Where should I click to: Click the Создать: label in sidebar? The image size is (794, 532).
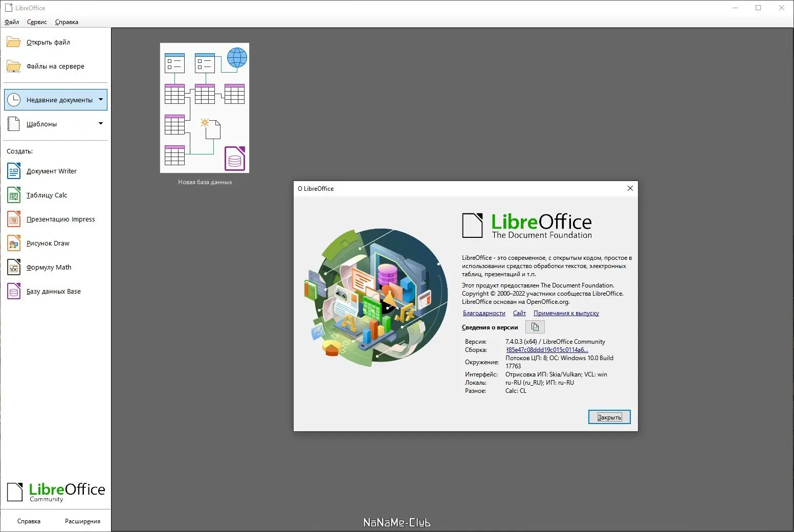20,151
